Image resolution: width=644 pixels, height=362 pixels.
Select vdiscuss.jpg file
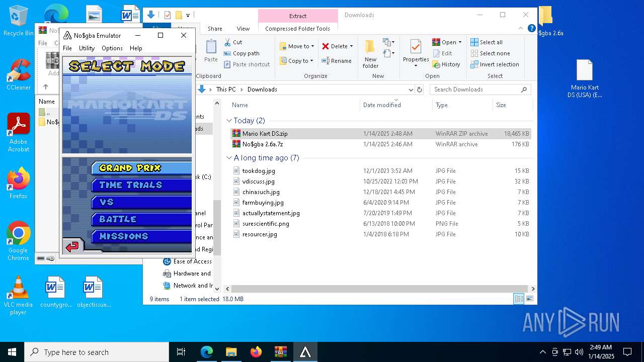pyautogui.click(x=380, y=182)
